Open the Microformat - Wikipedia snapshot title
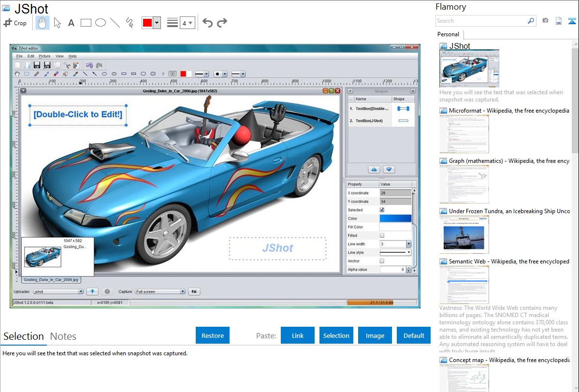The image size is (579, 392). [x=509, y=111]
